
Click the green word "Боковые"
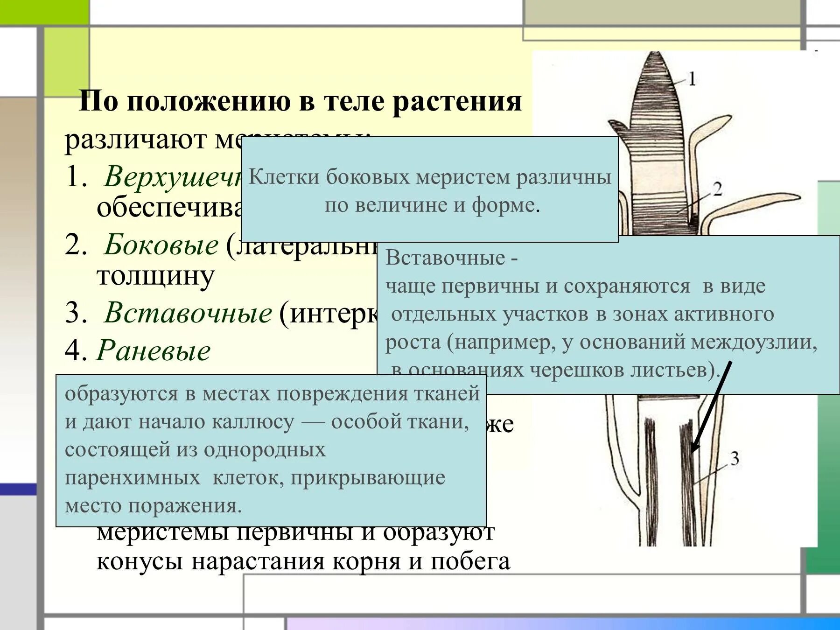[161, 244]
